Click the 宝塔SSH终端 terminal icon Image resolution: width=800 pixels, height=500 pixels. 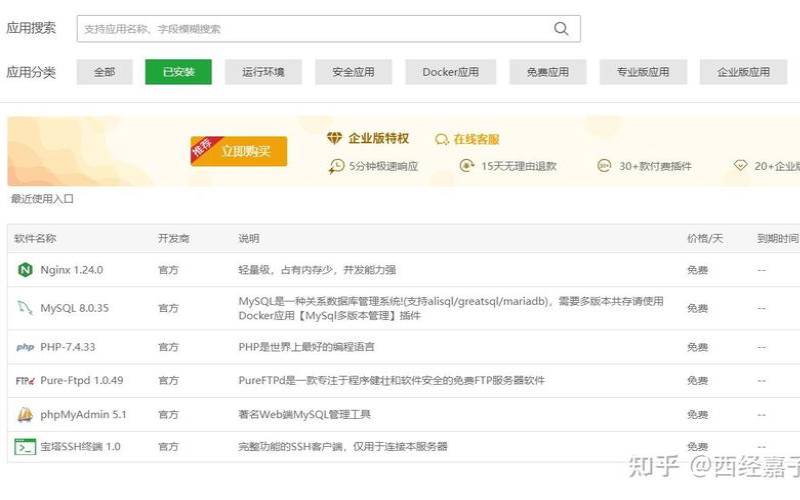pyautogui.click(x=25, y=447)
